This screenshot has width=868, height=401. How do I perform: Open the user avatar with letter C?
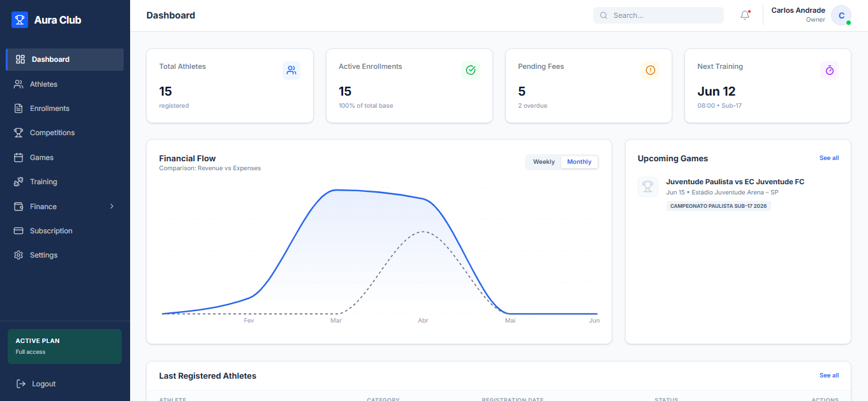(841, 15)
